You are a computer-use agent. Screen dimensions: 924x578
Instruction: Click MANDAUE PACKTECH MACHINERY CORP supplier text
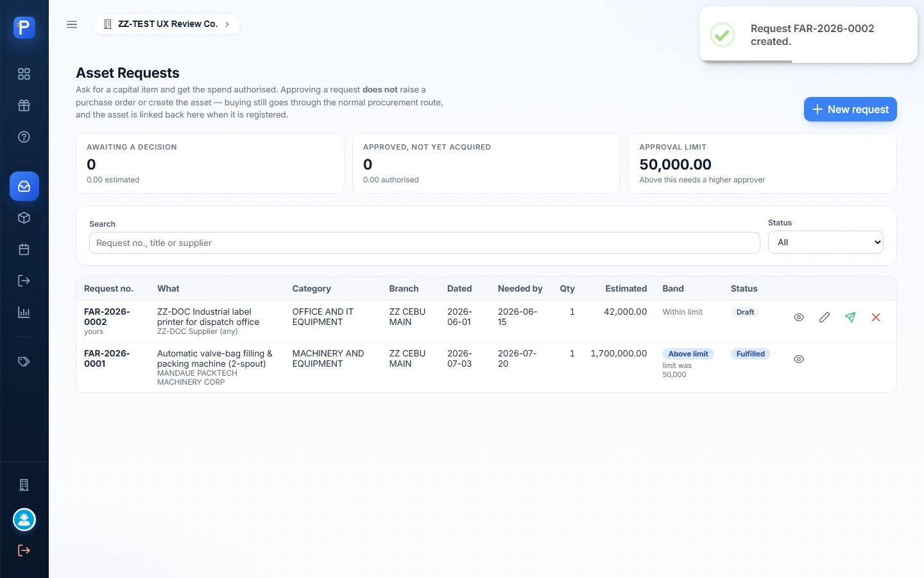pos(197,378)
